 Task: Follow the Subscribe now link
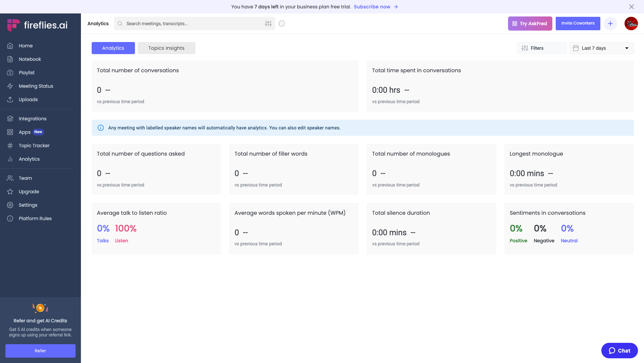point(372,7)
